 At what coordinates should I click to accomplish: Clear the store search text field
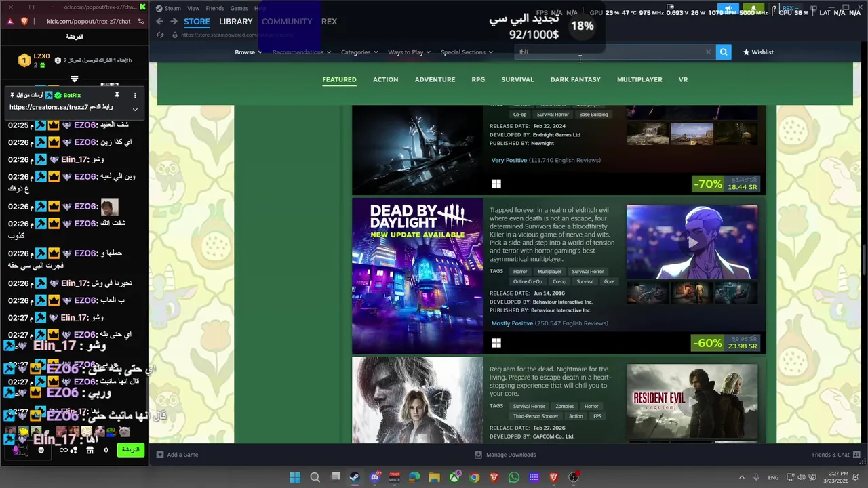click(708, 52)
